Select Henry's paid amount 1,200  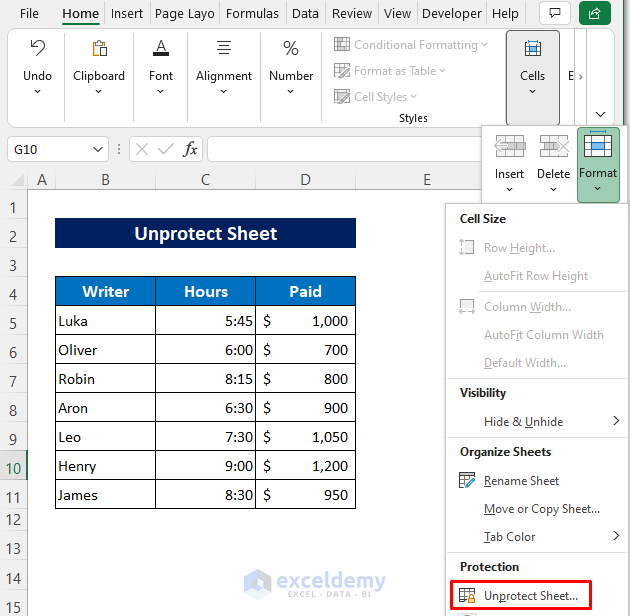(x=305, y=466)
